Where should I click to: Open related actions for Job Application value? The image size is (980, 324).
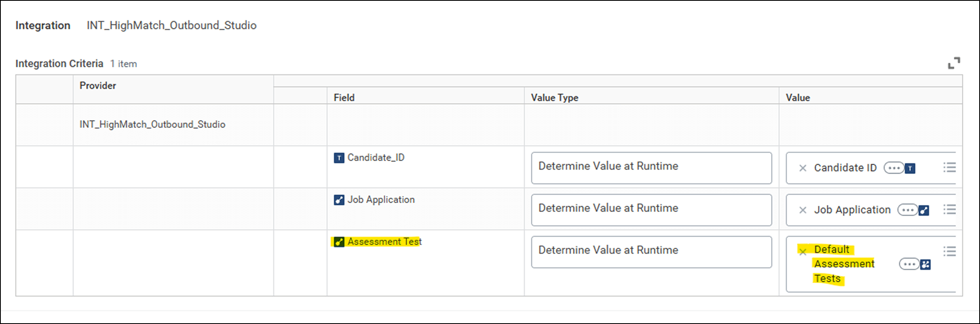pos(907,210)
